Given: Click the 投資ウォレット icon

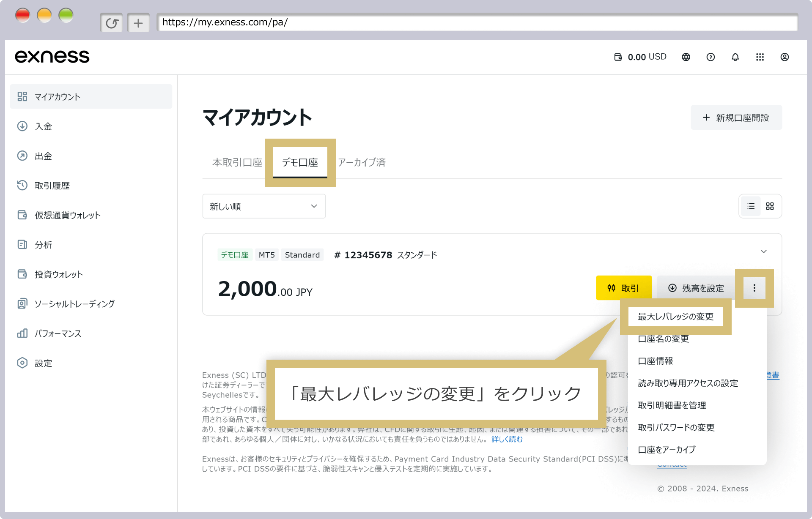Looking at the screenshot, I should [x=22, y=274].
